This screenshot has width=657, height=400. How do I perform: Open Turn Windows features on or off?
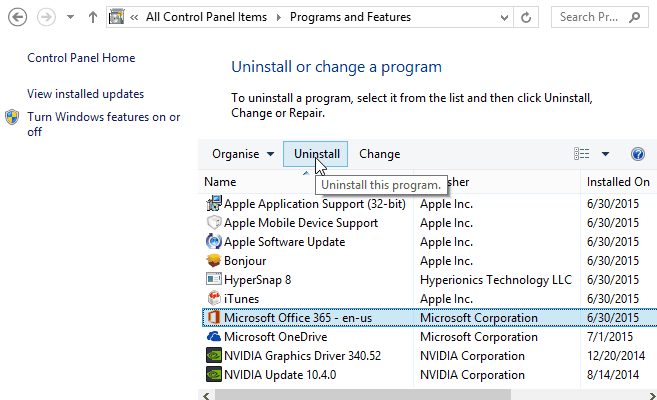[x=103, y=124]
